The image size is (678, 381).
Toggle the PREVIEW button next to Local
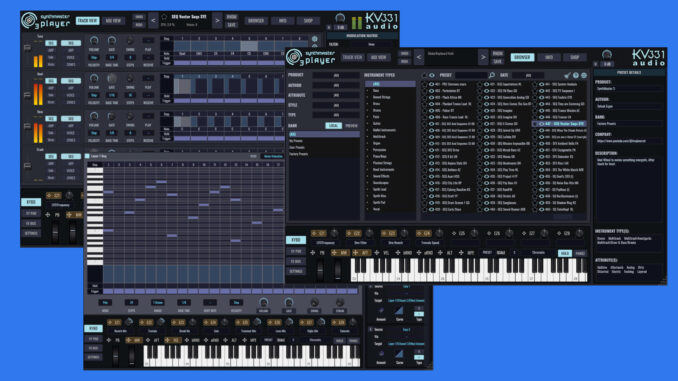click(x=351, y=125)
